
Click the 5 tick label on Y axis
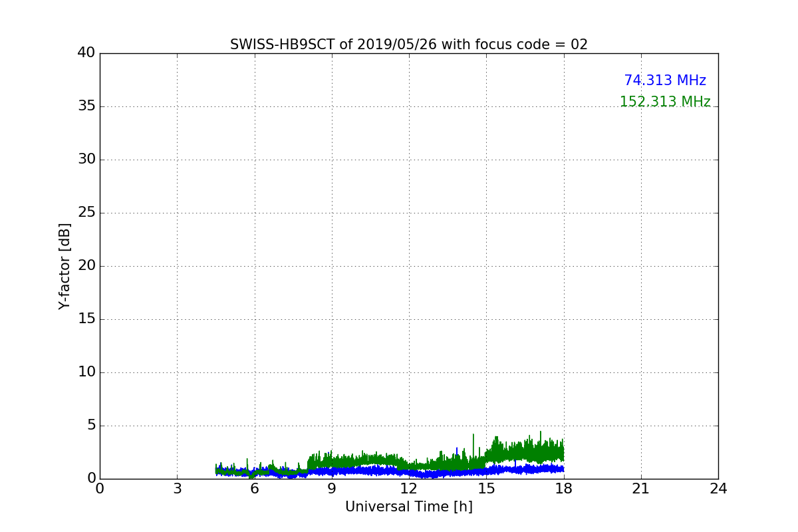click(x=90, y=426)
